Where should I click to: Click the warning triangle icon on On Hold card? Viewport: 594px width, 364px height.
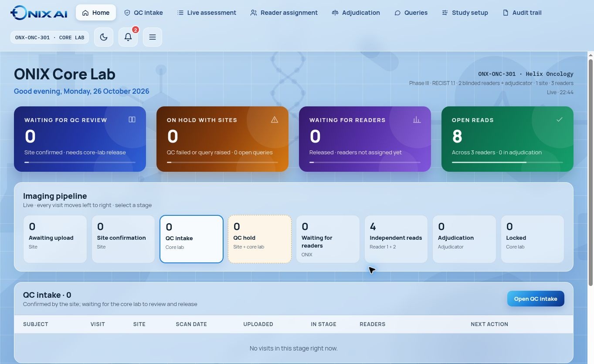coord(275,119)
